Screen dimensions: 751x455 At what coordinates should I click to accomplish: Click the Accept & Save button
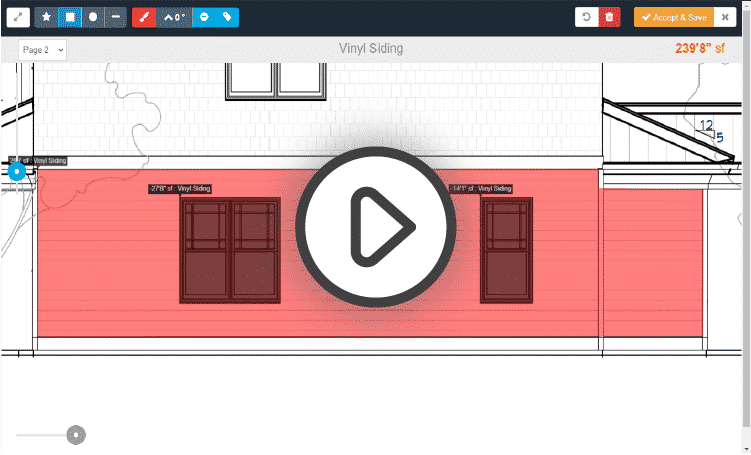(x=673, y=17)
